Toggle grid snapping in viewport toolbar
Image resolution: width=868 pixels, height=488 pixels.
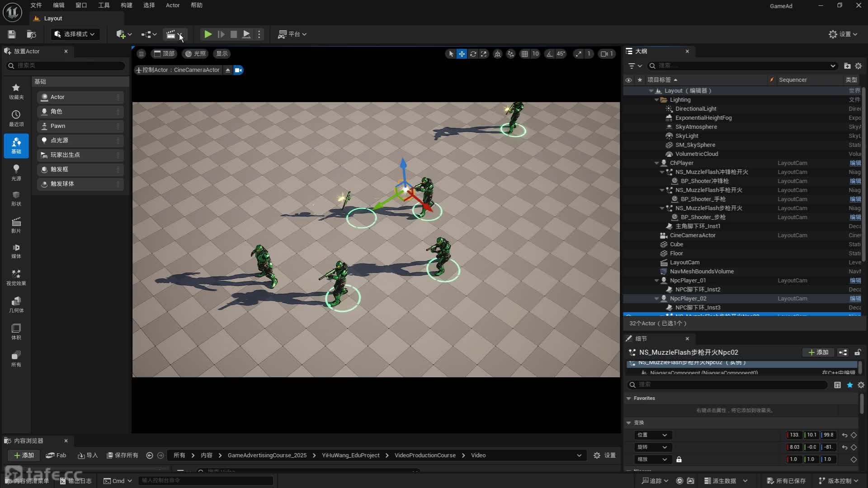pos(524,54)
